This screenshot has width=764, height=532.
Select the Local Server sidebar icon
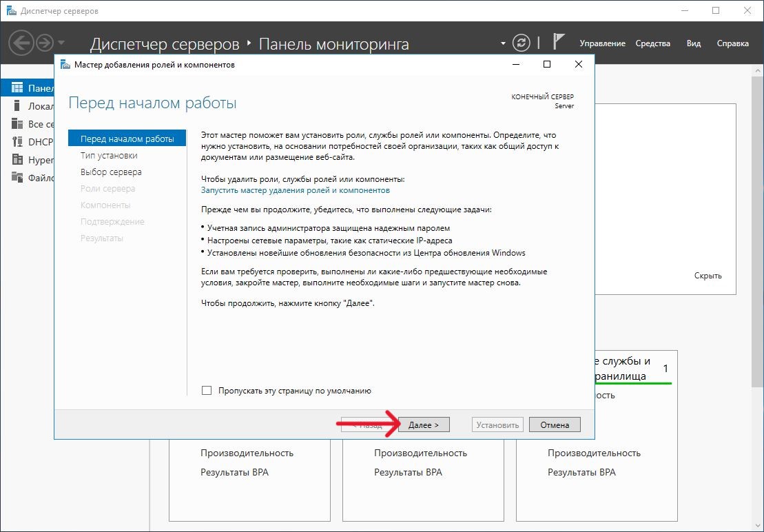(x=17, y=106)
